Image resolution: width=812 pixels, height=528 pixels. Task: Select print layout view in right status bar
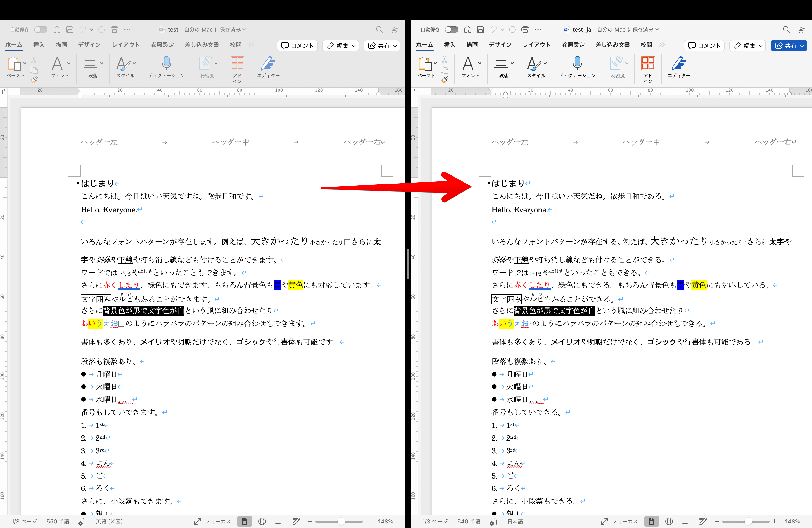[x=652, y=522]
